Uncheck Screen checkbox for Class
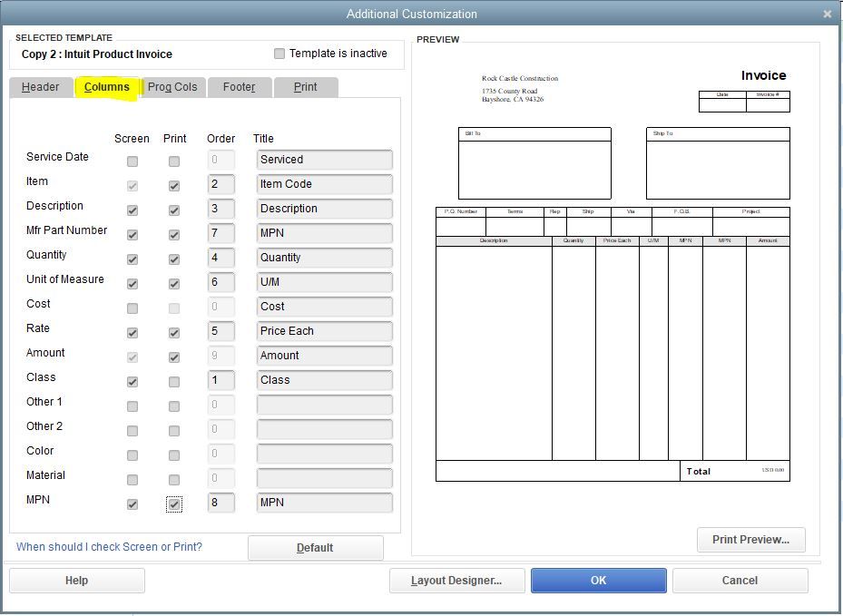 (132, 382)
